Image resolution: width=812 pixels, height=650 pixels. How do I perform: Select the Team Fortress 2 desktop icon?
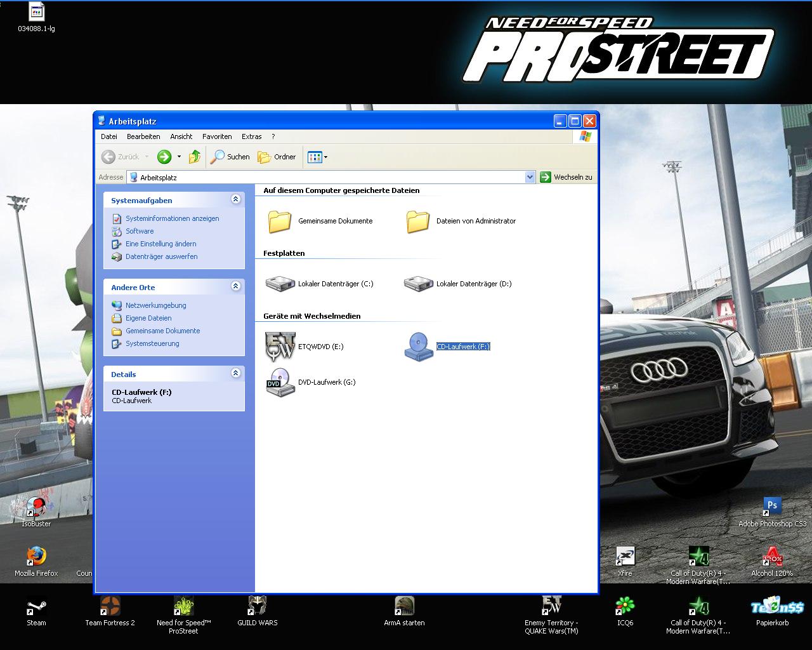(110, 606)
